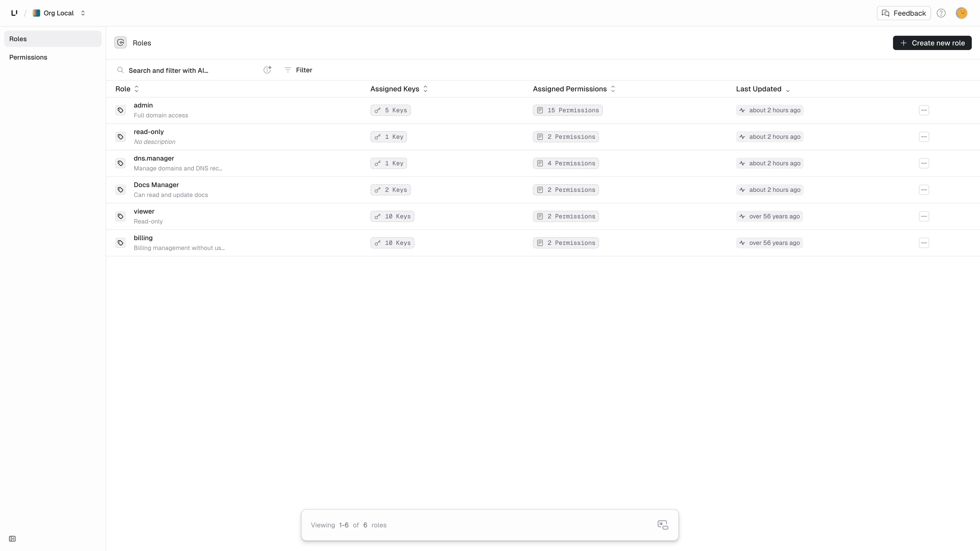The image size is (980, 551).
Task: Select the billing role name
Action: pyautogui.click(x=143, y=238)
